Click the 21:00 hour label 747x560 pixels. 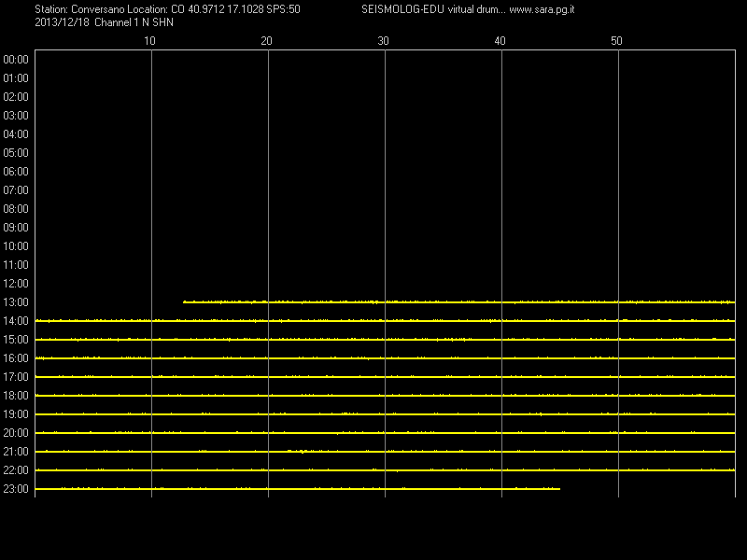click(16, 452)
